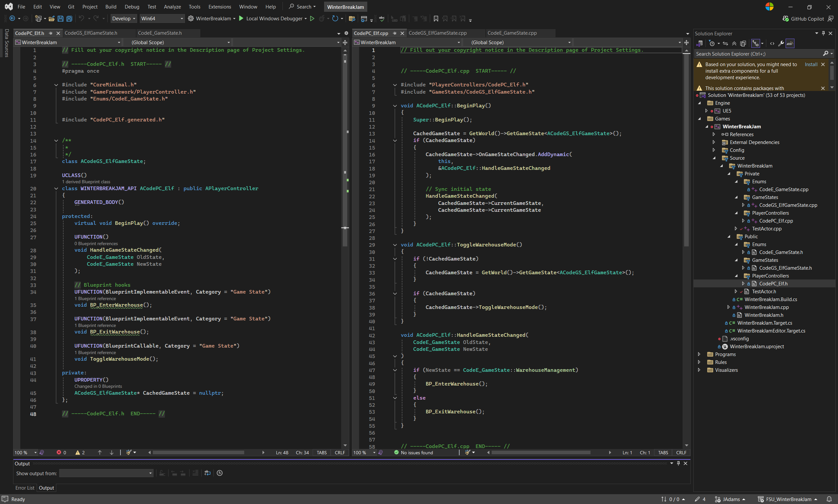The height and width of the screenshot is (504, 838).
Task: Switch to the CodeGS_ElfGameState.cpp tab
Action: click(438, 33)
